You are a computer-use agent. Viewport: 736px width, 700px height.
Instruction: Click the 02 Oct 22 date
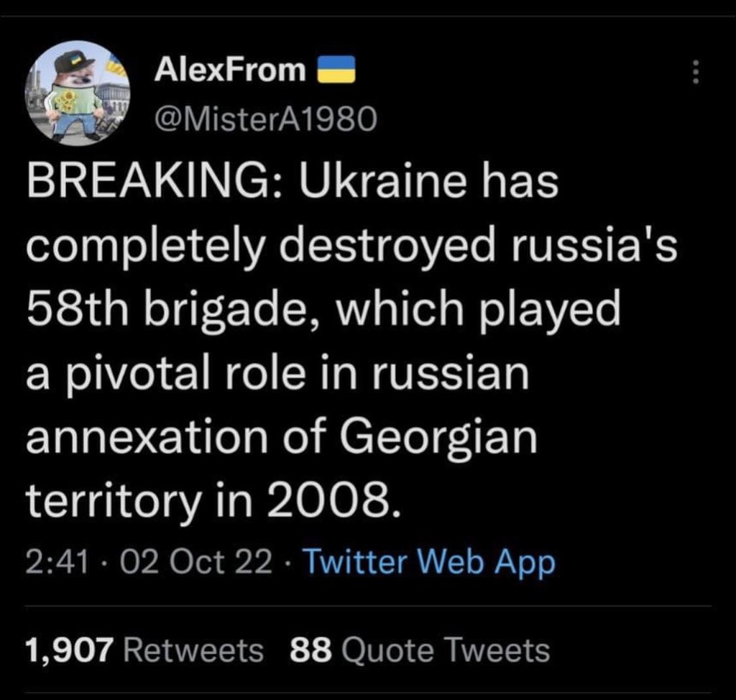195,562
